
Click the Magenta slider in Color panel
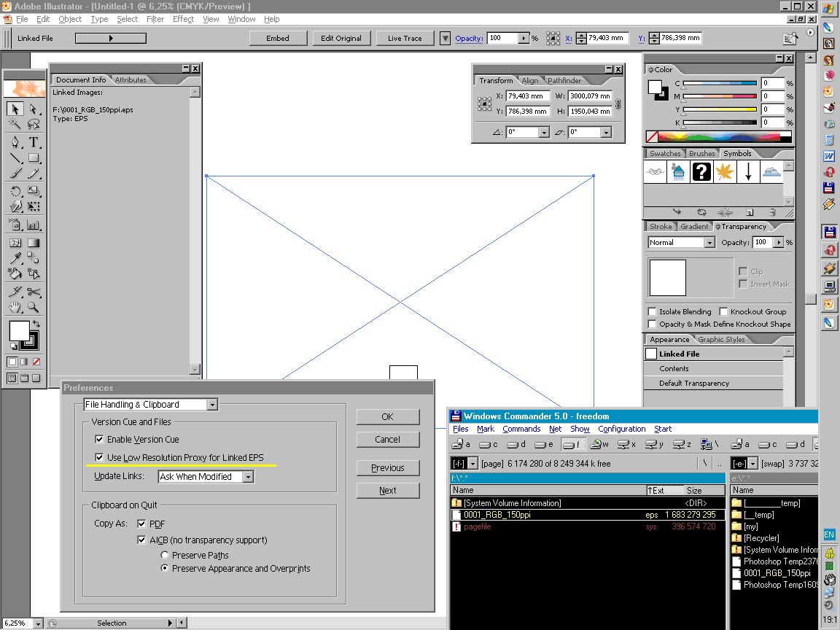(x=720, y=97)
